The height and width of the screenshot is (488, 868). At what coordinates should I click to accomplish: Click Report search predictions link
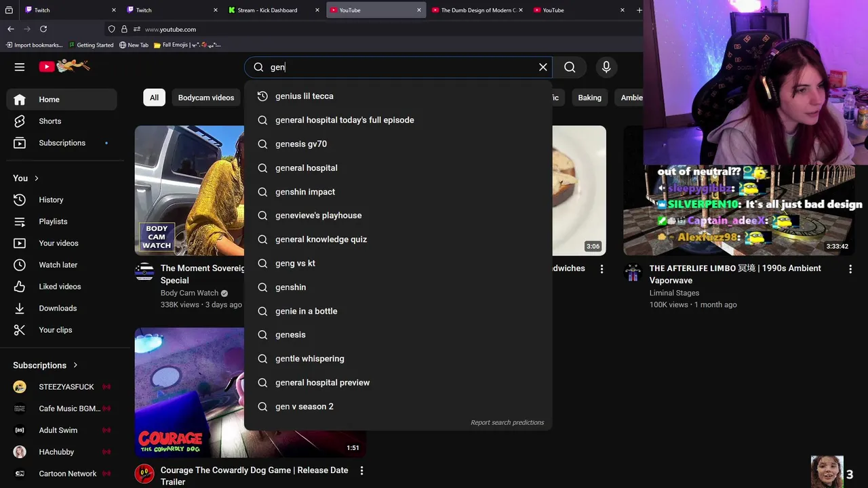(507, 422)
